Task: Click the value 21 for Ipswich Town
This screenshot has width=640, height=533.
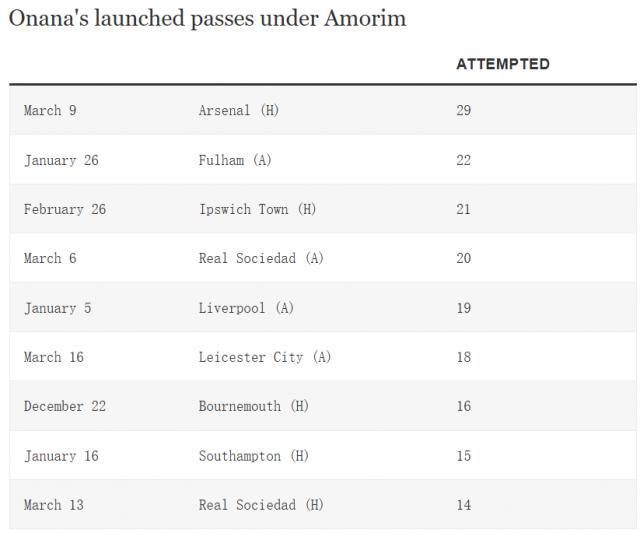Action: pyautogui.click(x=463, y=209)
